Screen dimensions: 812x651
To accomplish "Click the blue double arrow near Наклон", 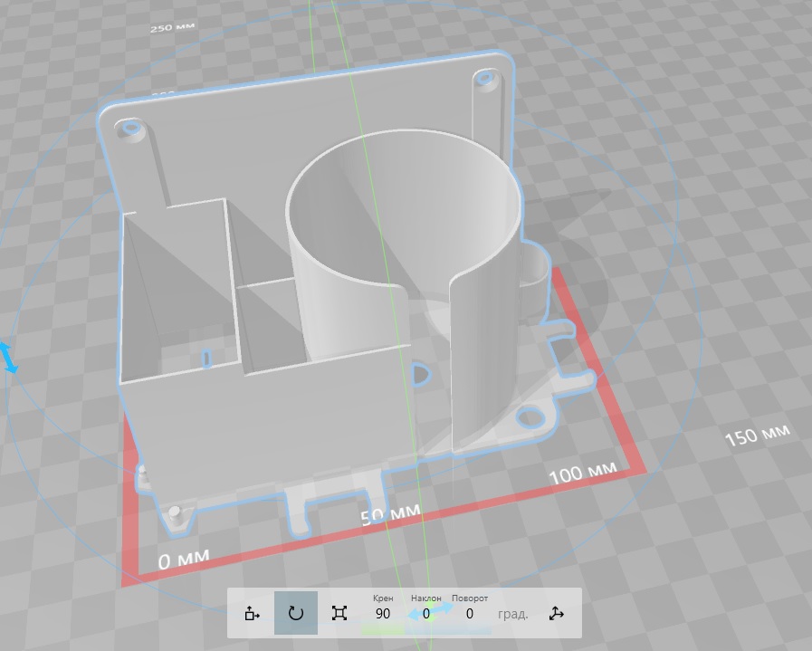I will [430, 611].
